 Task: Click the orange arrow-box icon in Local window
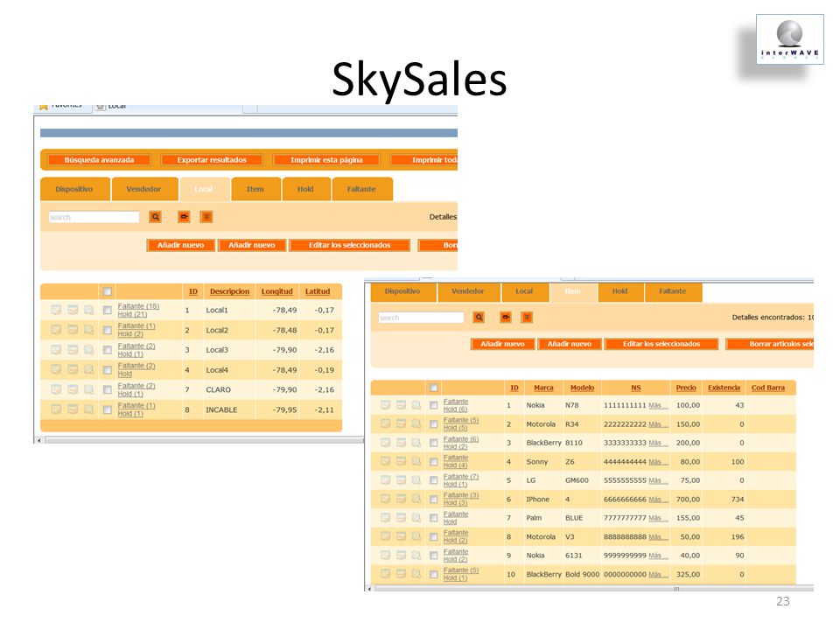[184, 217]
